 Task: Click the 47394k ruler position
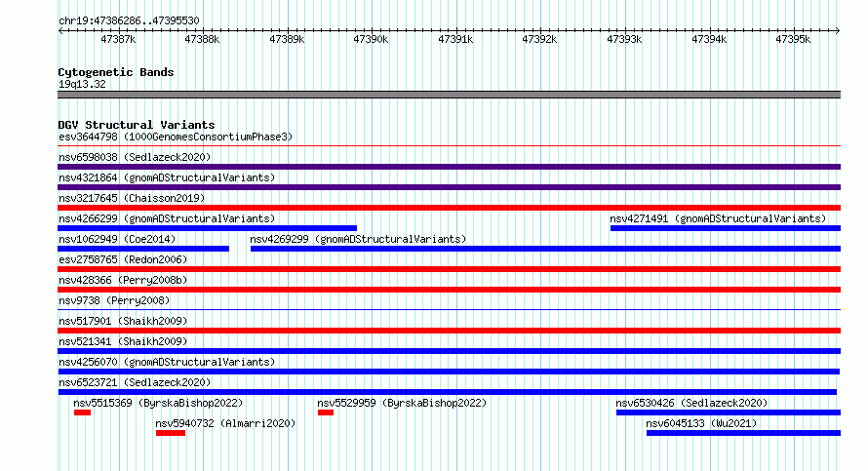click(710, 39)
